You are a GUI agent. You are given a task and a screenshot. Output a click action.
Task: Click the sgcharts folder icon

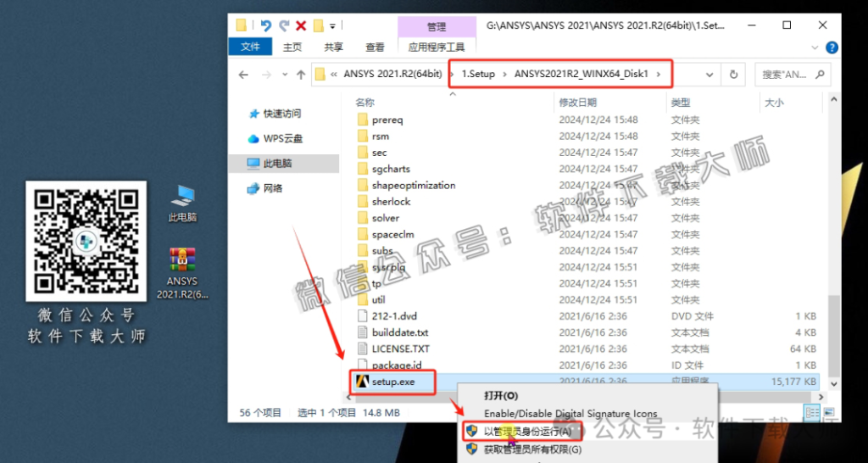click(x=363, y=169)
